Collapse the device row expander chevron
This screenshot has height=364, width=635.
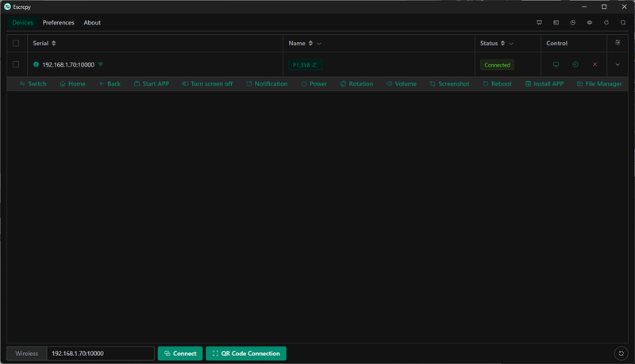618,65
